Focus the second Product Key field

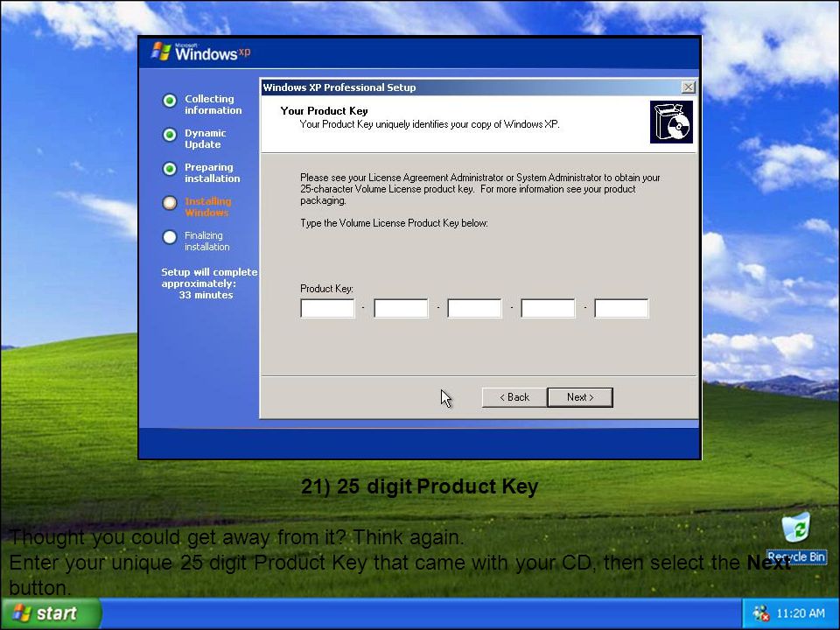pos(401,309)
